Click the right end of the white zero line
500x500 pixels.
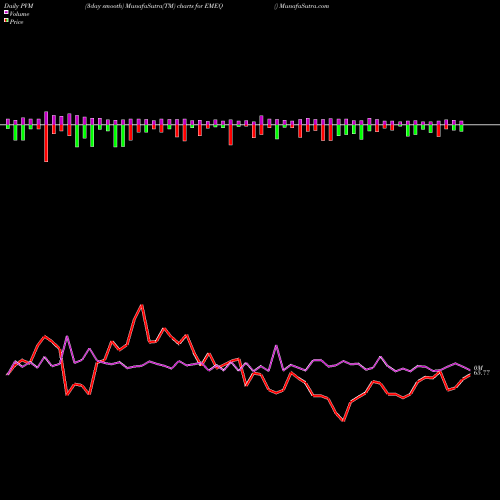(x=498, y=125)
